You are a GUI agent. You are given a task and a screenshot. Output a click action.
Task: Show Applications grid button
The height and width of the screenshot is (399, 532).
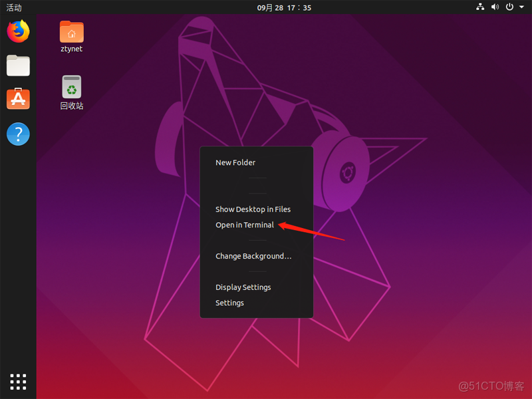pyautogui.click(x=19, y=382)
